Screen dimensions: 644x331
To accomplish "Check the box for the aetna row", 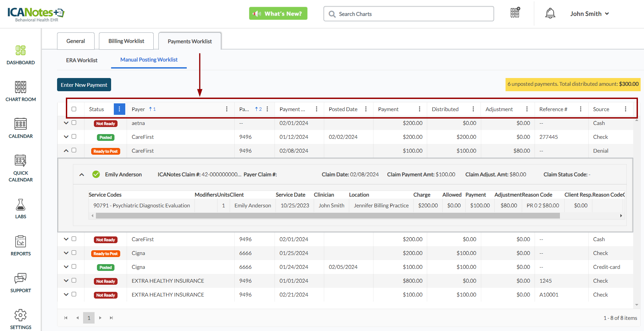I will (x=74, y=123).
